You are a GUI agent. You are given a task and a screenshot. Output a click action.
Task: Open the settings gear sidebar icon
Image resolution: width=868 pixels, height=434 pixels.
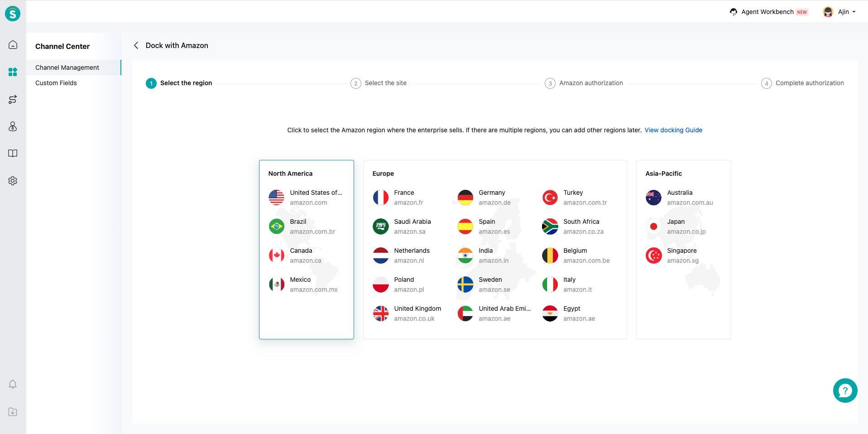[13, 181]
